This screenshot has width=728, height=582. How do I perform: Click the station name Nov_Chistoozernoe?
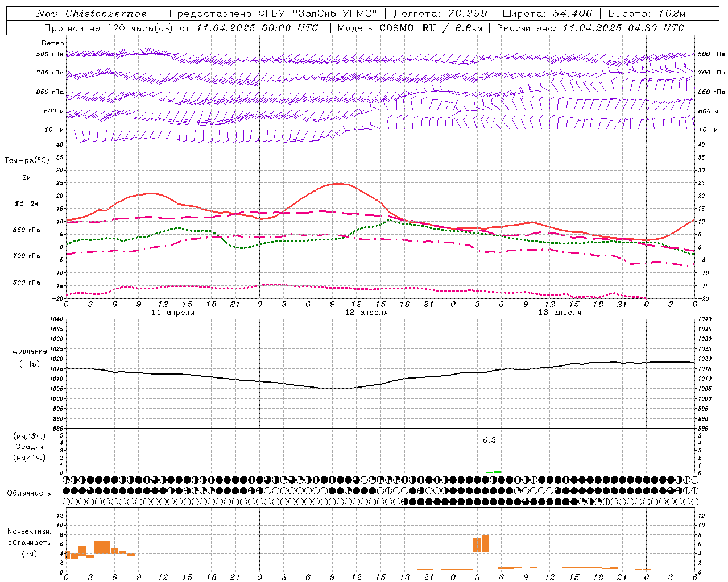coord(91,14)
